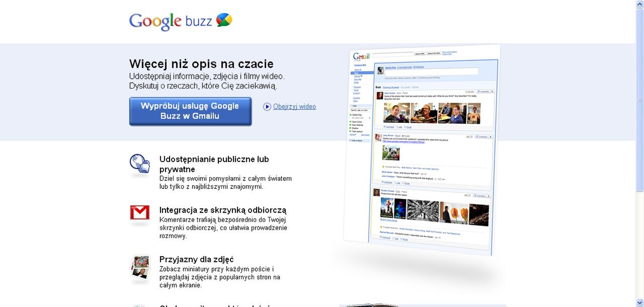The height and width of the screenshot is (307, 644).
Task: Click the text 'Udostępniaj informacje, zdjęcia i filmy wideo.'
Action: click(x=207, y=76)
